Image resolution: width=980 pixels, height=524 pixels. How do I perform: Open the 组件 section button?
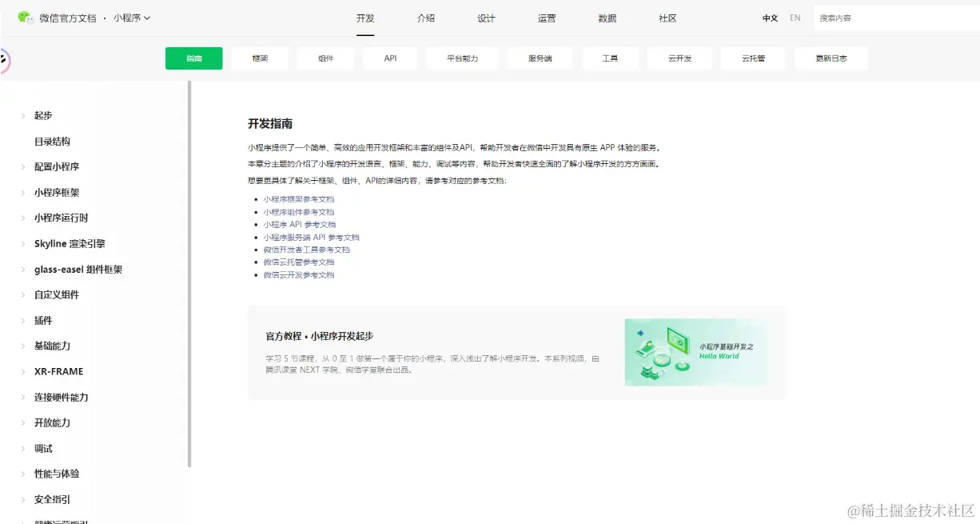(x=325, y=58)
